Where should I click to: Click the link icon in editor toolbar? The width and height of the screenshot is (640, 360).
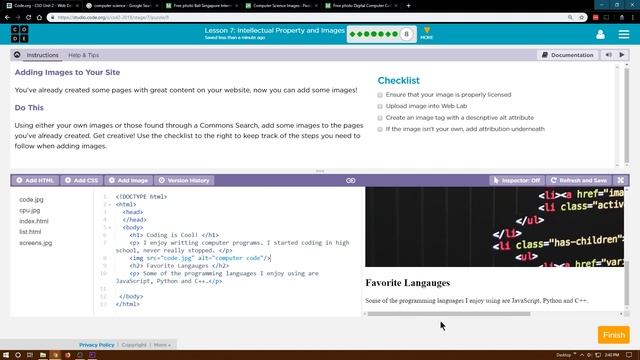click(x=351, y=180)
